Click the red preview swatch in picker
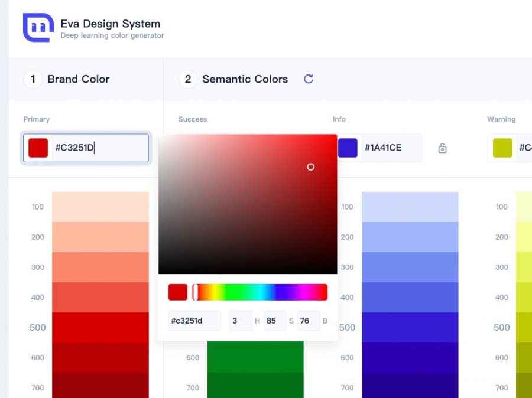Screen dimensions: 532x398 [x=178, y=292]
